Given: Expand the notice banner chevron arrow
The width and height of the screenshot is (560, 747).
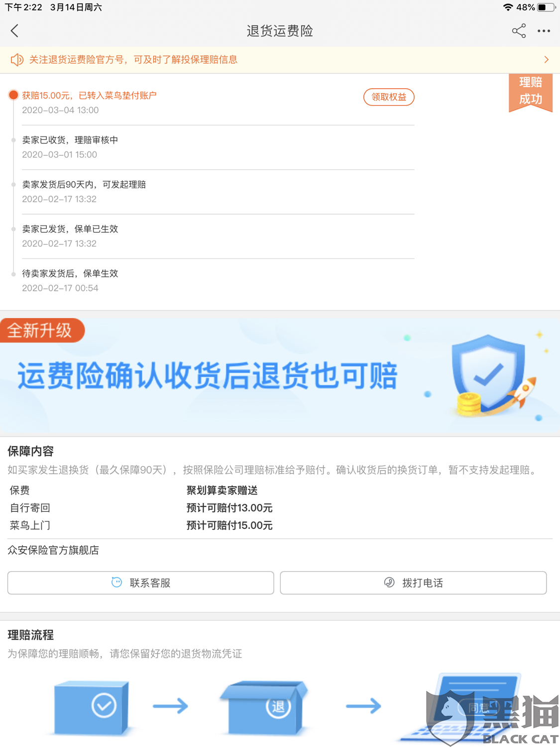Looking at the screenshot, I should [546, 60].
